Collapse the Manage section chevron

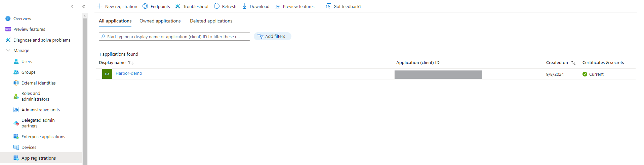click(x=8, y=50)
